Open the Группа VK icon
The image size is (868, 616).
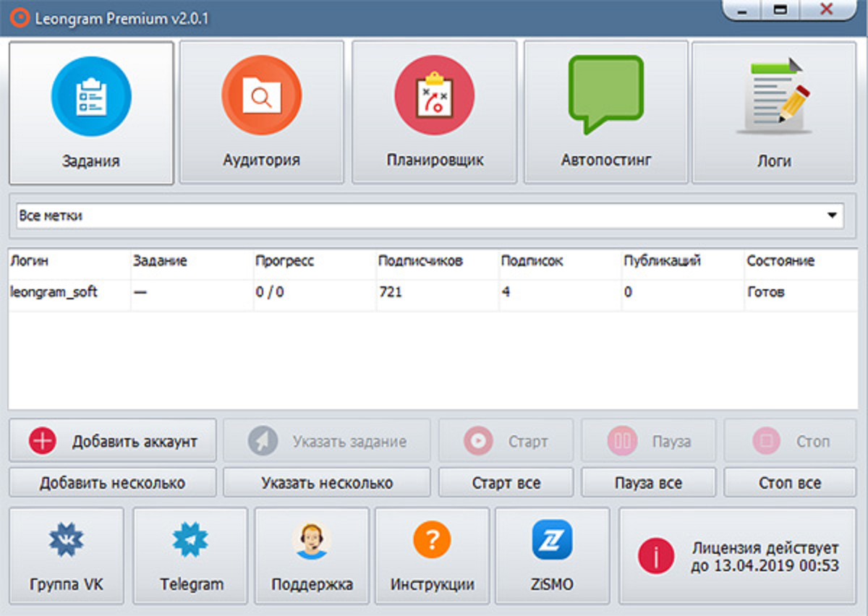pyautogui.click(x=67, y=542)
